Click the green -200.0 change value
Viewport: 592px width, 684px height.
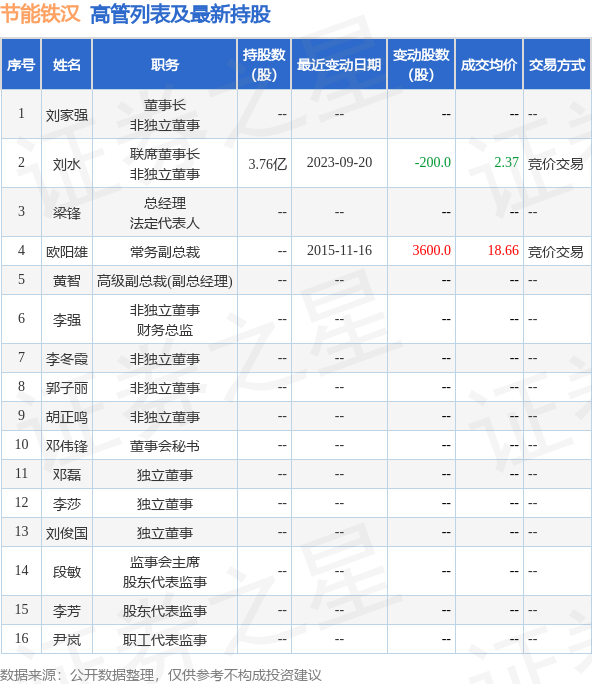tap(432, 162)
